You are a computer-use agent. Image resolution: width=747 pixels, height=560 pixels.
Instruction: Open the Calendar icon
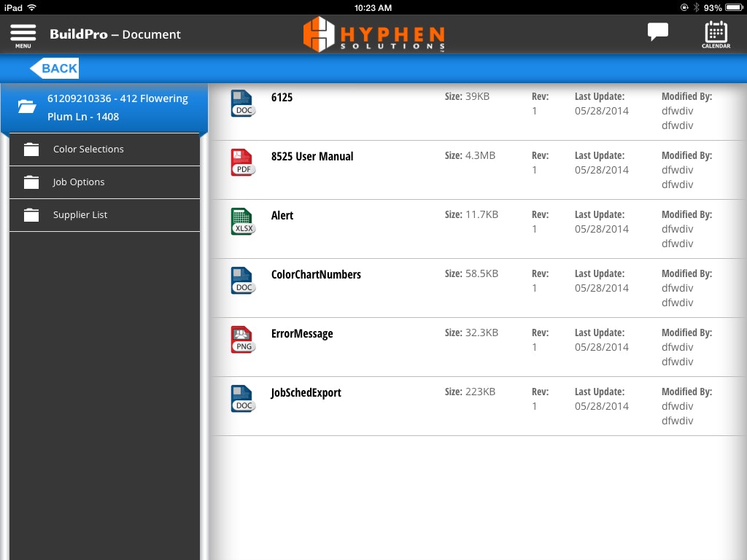[715, 34]
